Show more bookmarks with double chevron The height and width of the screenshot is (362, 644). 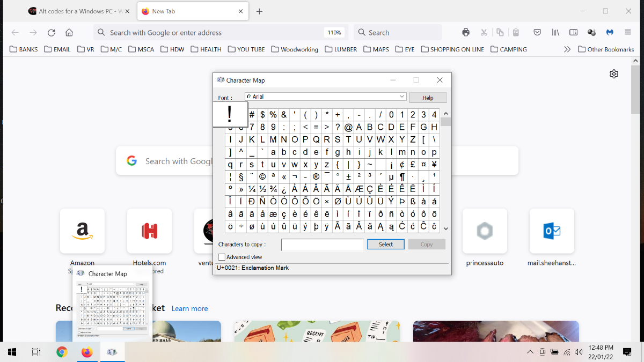tap(567, 49)
